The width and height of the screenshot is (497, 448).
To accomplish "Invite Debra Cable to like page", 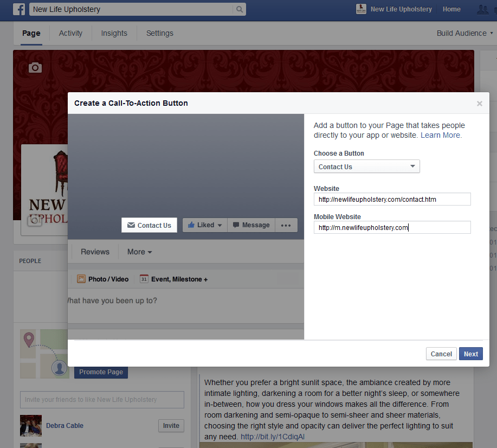I will coord(171,426).
